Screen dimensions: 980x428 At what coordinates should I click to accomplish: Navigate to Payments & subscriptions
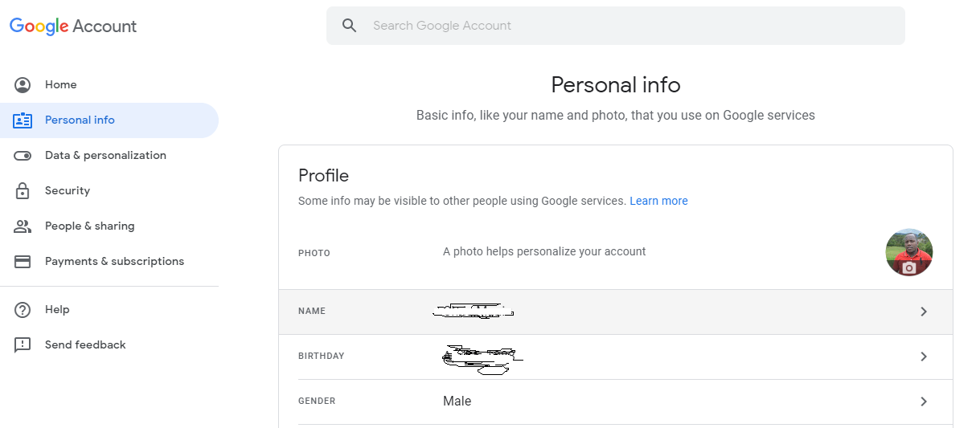(x=114, y=262)
